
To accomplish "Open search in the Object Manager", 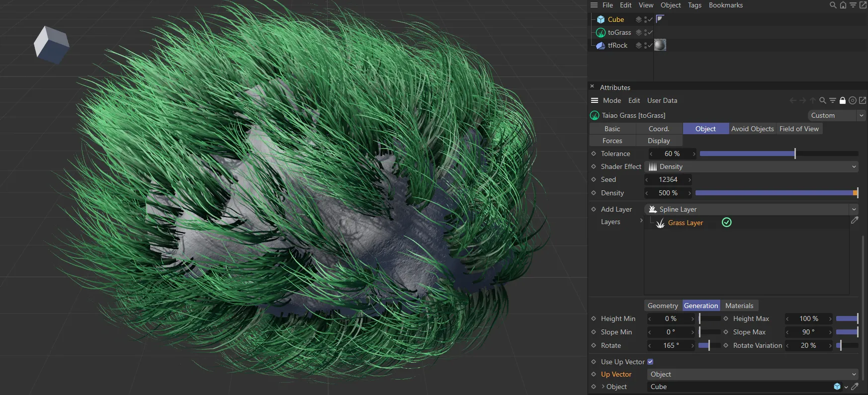I will point(833,5).
